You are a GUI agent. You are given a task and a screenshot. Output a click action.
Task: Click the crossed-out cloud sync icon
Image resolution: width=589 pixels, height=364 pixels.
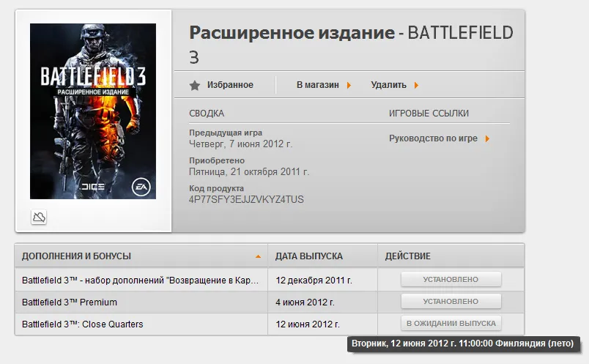[x=39, y=217]
